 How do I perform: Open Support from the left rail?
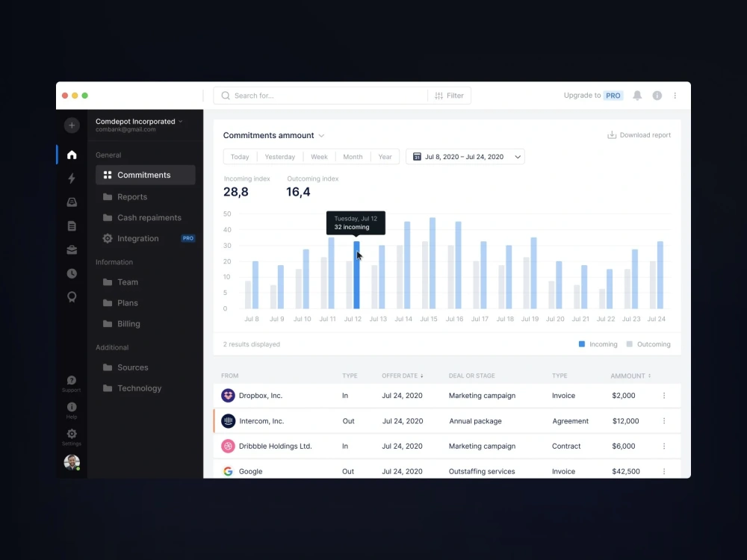pyautogui.click(x=72, y=384)
